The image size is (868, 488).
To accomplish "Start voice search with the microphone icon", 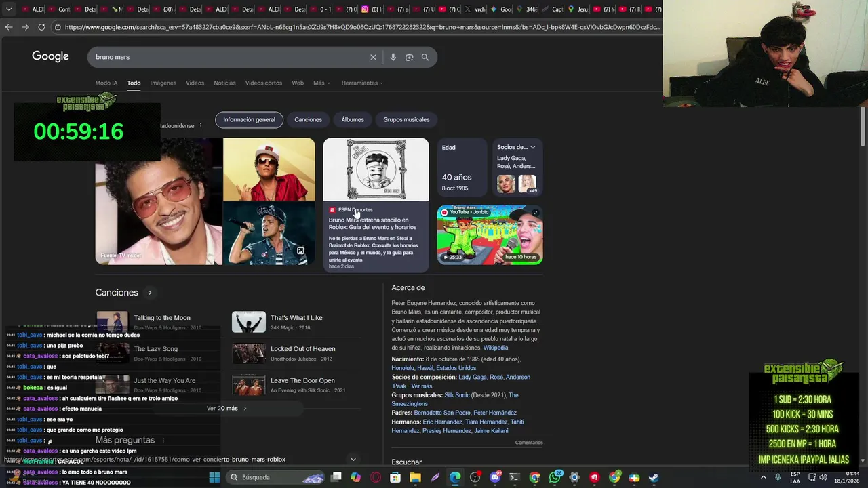I will [393, 57].
